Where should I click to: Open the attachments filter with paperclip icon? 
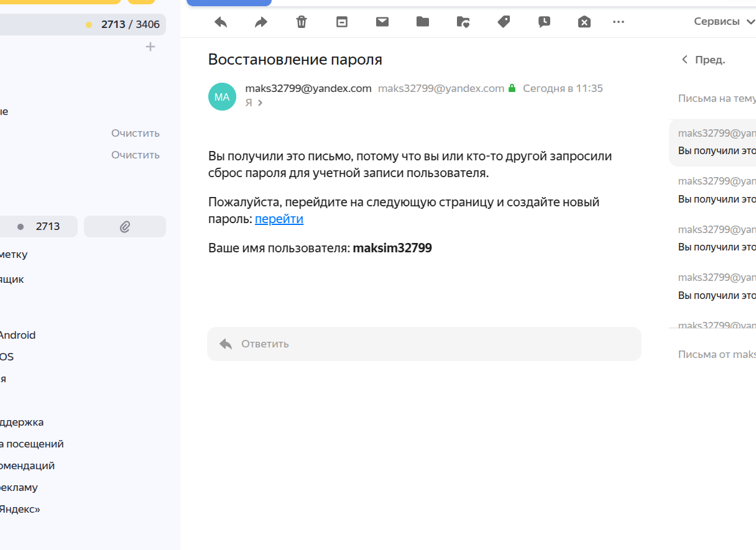tap(124, 226)
